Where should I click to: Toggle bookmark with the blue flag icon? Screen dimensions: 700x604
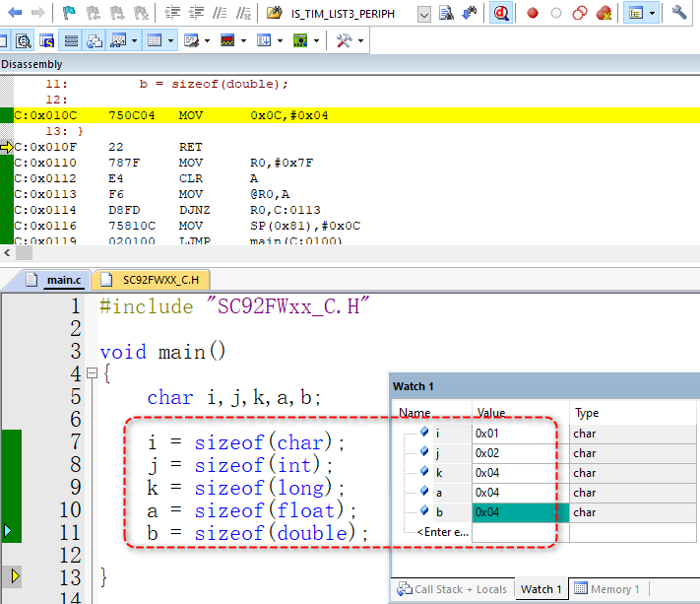pos(69,13)
